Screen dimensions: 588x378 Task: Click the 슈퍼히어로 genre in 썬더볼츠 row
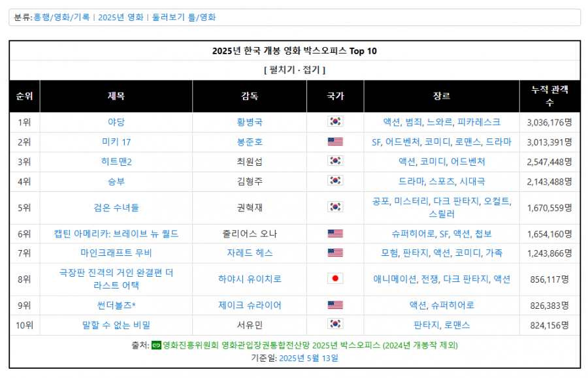pos(453,306)
